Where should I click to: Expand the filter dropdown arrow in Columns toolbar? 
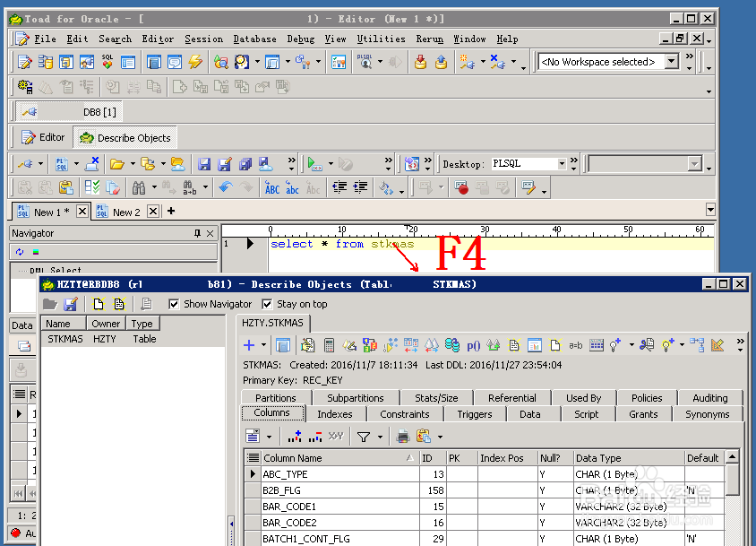pyautogui.click(x=380, y=438)
